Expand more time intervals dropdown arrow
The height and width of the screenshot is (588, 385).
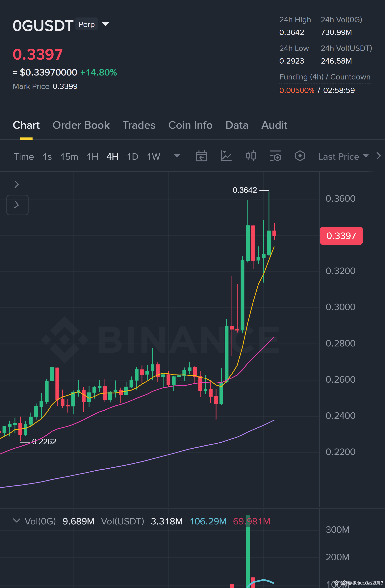click(177, 156)
